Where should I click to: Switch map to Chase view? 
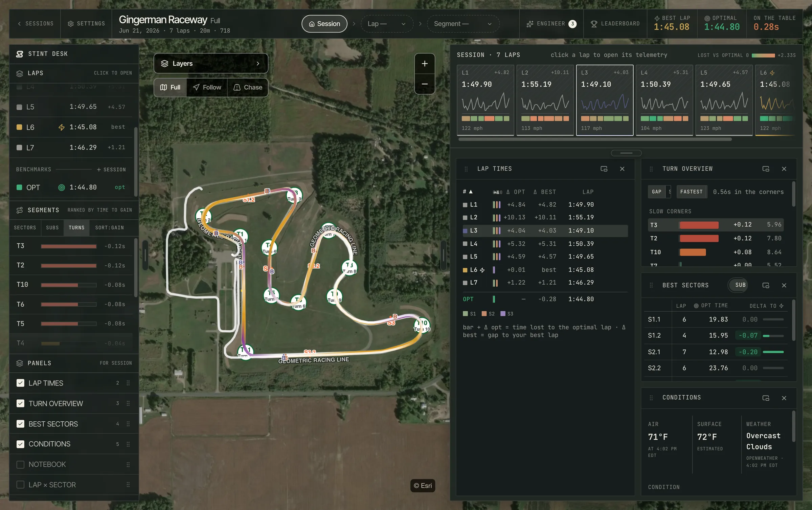tap(248, 87)
